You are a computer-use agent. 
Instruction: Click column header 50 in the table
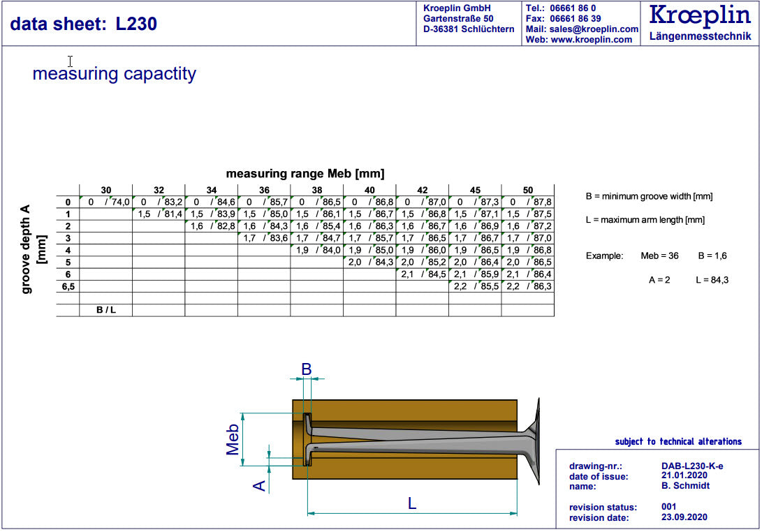point(527,190)
